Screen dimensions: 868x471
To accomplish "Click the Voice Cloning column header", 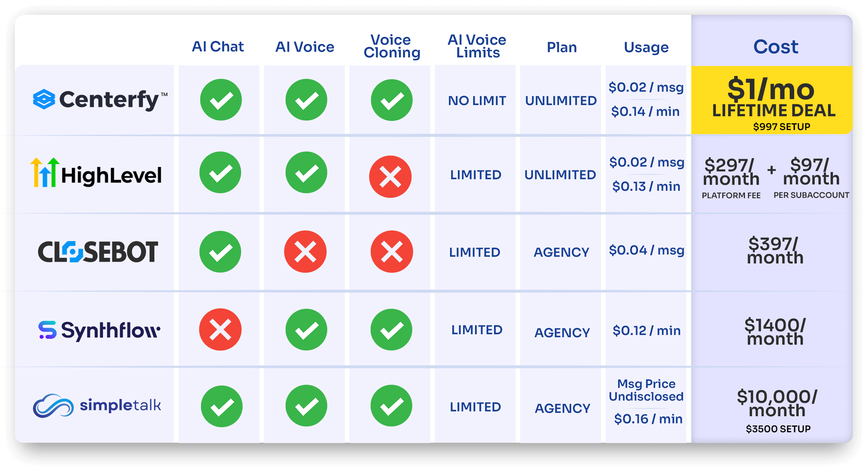I will point(392,47).
